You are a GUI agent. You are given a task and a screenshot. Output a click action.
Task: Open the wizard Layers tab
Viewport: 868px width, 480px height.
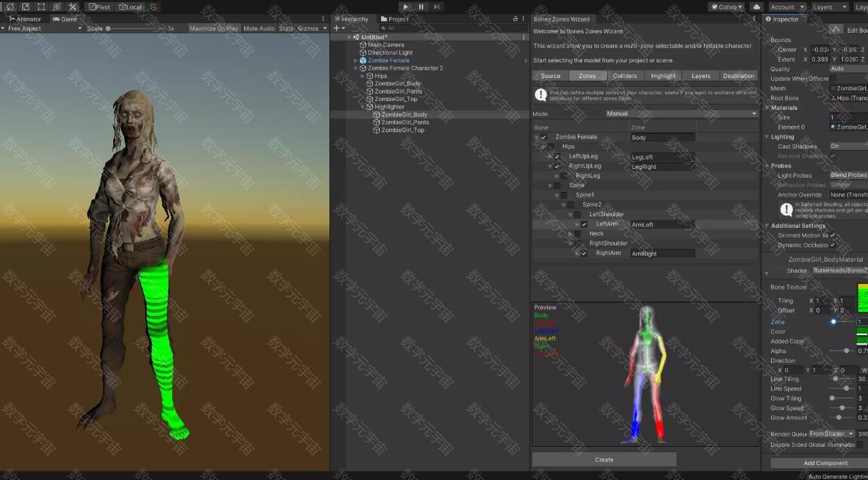(x=701, y=76)
